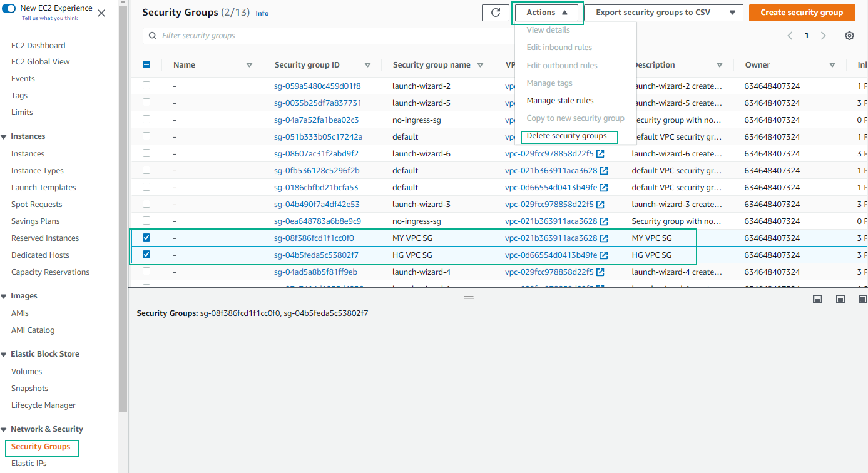Collapse the Network & Security section
868x473 pixels.
[x=4, y=429]
